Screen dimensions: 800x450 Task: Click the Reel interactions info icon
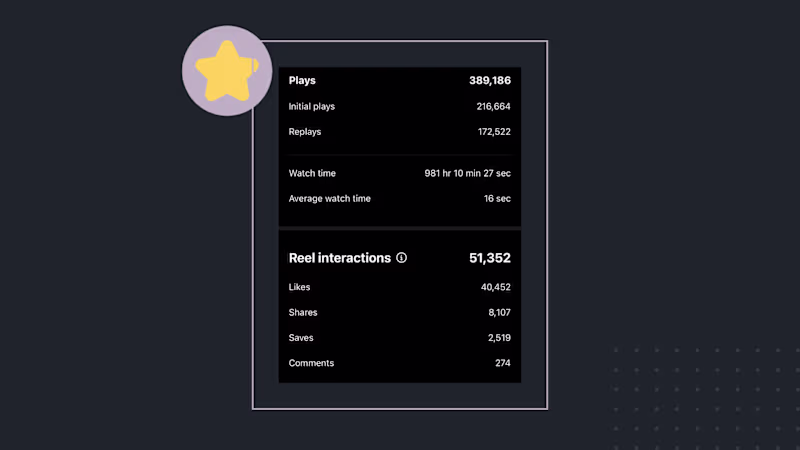click(x=402, y=258)
